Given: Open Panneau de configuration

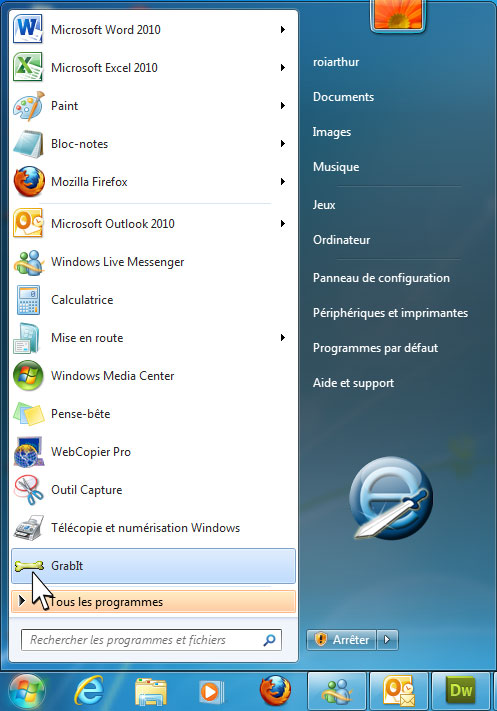Looking at the screenshot, I should pyautogui.click(x=381, y=278).
